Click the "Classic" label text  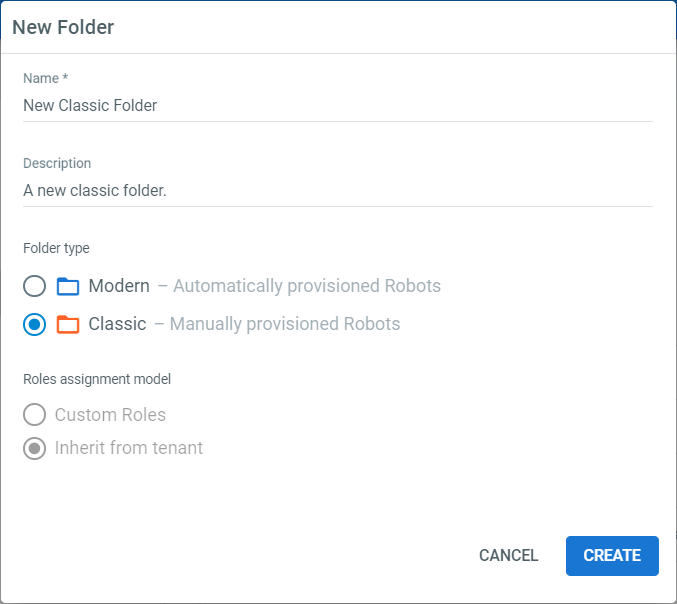pyautogui.click(x=117, y=324)
